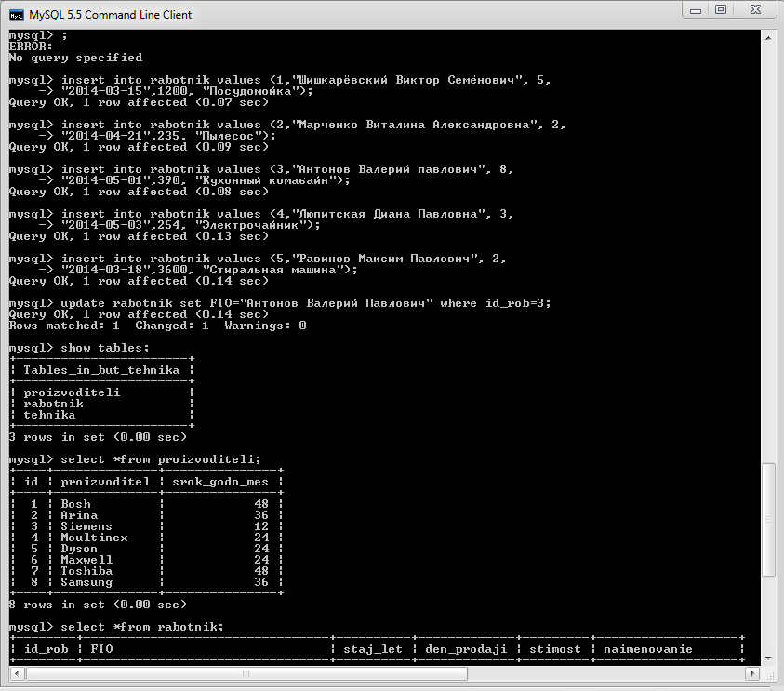Screen dimensions: 784x691
Task: Click the 'Siemens' row
Action: pyautogui.click(x=147, y=526)
